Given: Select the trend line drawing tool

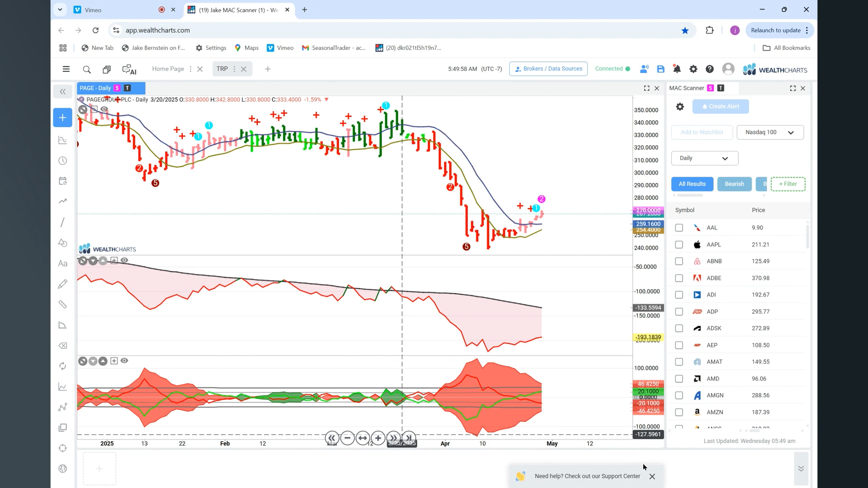Looking at the screenshot, I should coord(63,222).
